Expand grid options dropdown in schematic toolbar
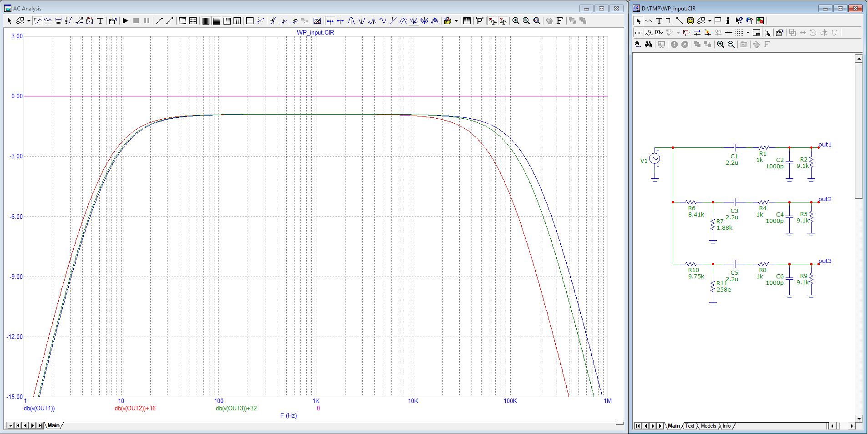The image size is (868, 434). pos(748,32)
